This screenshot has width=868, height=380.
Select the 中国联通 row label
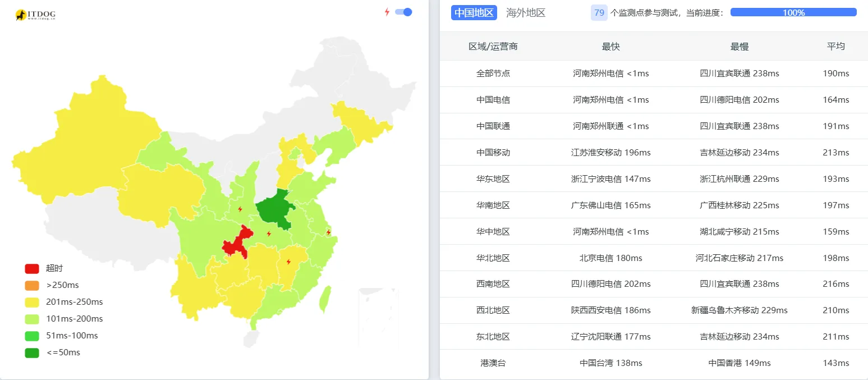493,126
